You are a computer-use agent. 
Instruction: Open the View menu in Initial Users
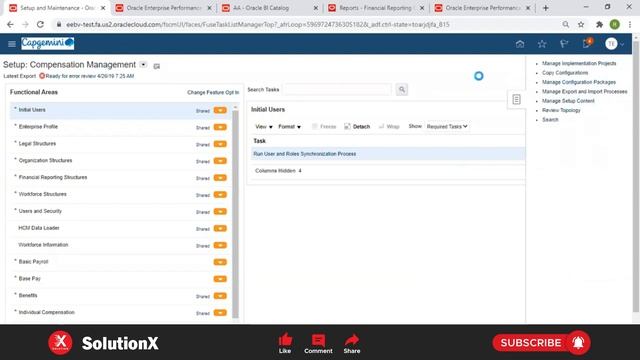(x=263, y=127)
